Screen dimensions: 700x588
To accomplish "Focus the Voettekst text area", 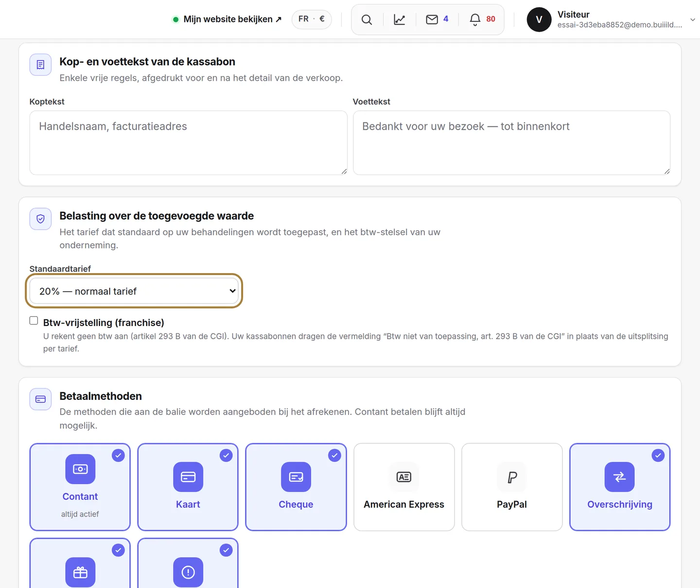I will point(511,143).
